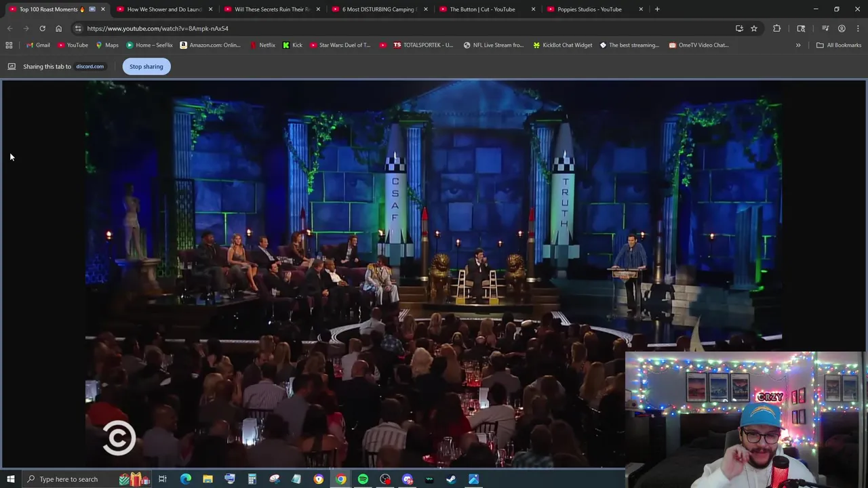Image resolution: width=868 pixels, height=488 pixels.
Task: Open the Windows Start menu
Action: [x=11, y=479]
